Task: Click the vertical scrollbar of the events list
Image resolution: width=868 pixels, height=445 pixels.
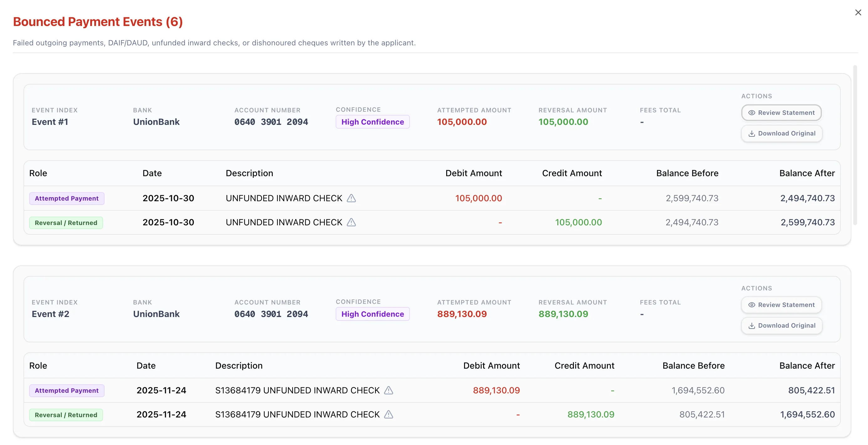Action: tap(855, 145)
